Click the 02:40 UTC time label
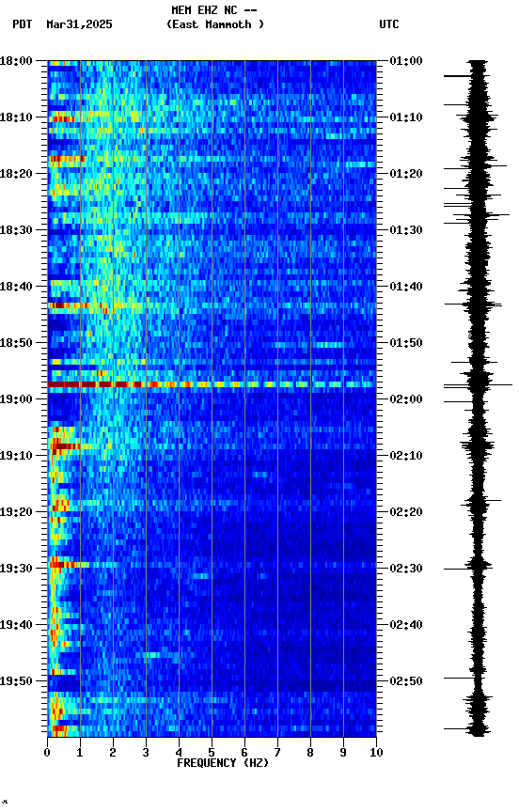 tap(406, 625)
